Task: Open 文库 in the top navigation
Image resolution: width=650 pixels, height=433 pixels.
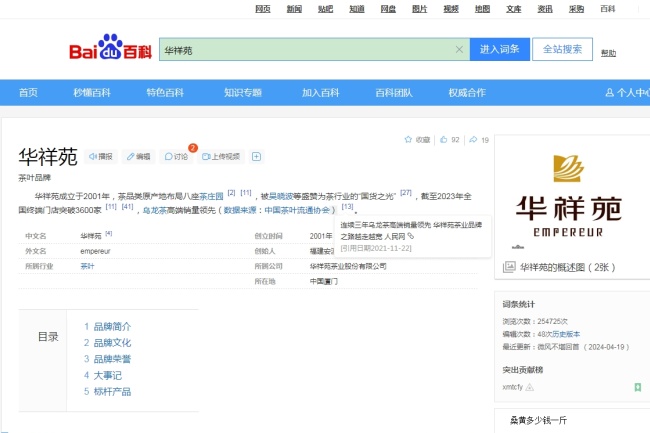Action: click(x=514, y=9)
